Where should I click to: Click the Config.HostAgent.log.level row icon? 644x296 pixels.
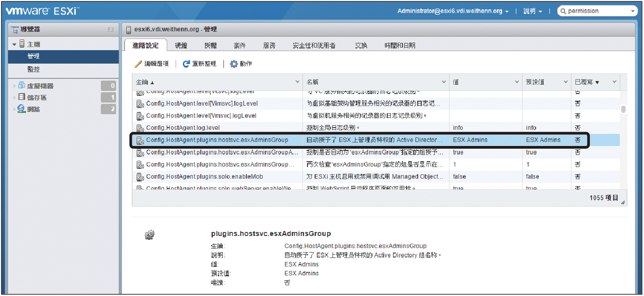point(140,128)
